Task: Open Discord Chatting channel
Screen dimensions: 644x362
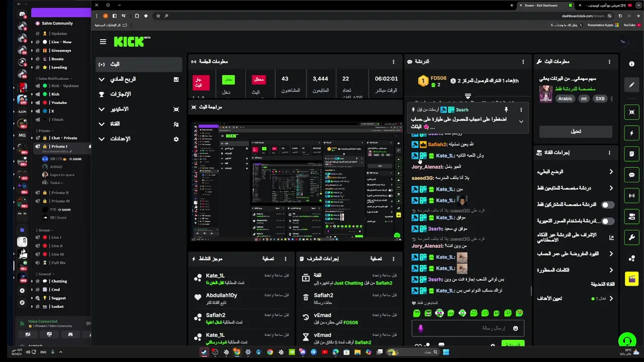Action: [x=59, y=282]
